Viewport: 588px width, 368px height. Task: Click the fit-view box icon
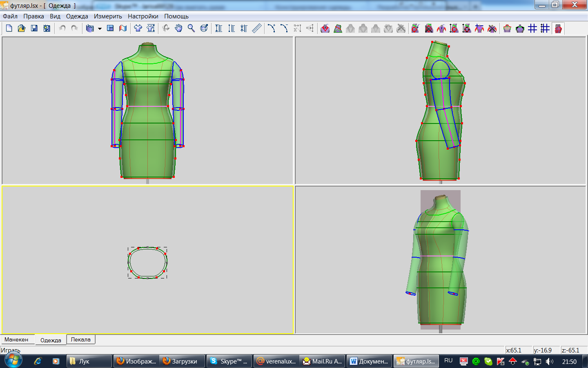pos(204,28)
